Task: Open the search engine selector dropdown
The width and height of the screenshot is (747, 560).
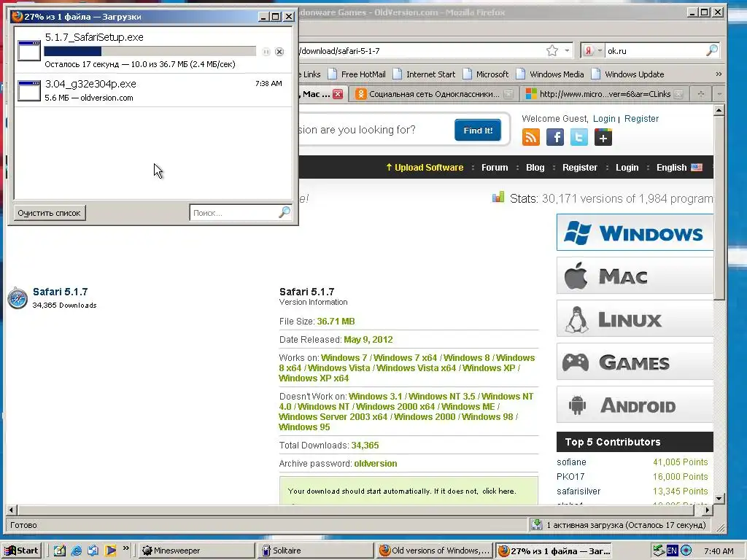Action: tap(600, 50)
